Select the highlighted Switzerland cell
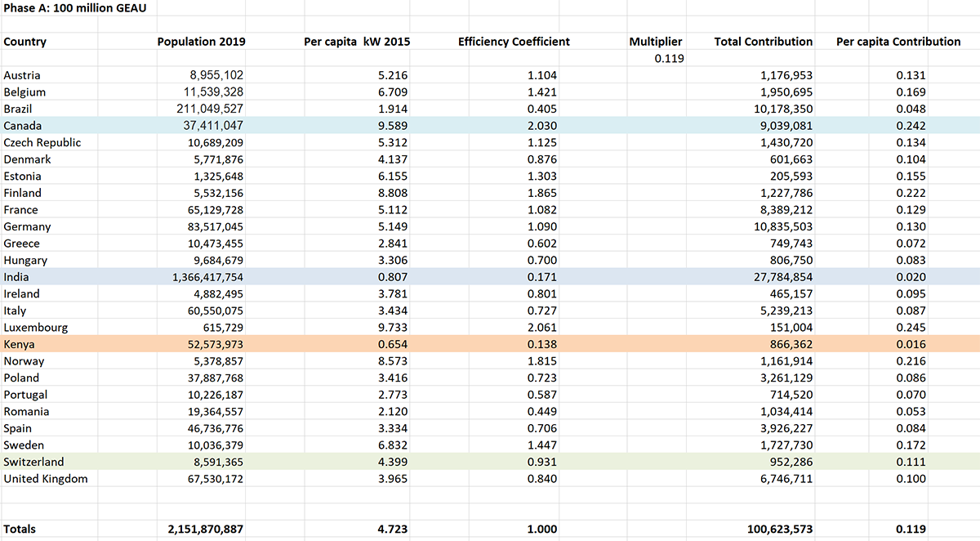This screenshot has width=980, height=541. [33, 462]
